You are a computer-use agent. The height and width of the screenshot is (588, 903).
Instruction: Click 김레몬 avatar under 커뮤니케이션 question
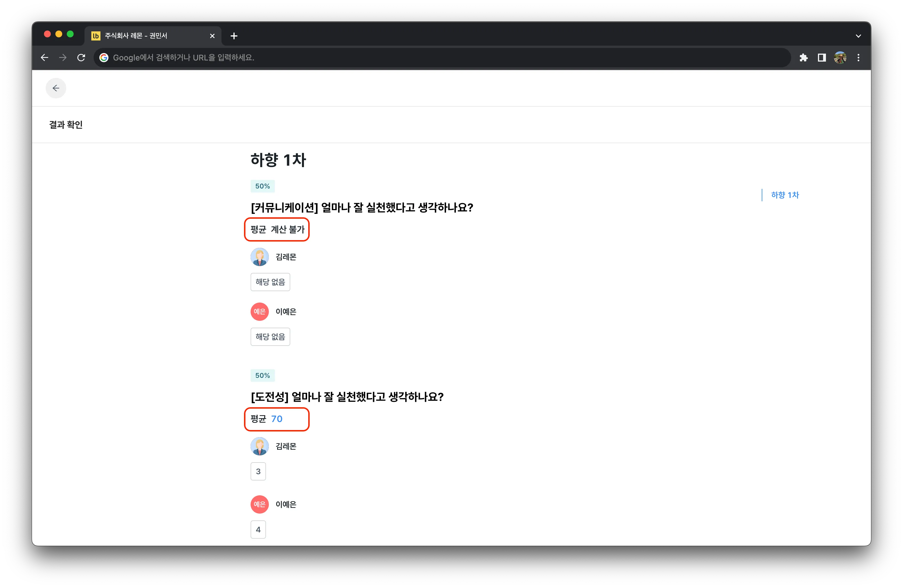[x=259, y=257]
